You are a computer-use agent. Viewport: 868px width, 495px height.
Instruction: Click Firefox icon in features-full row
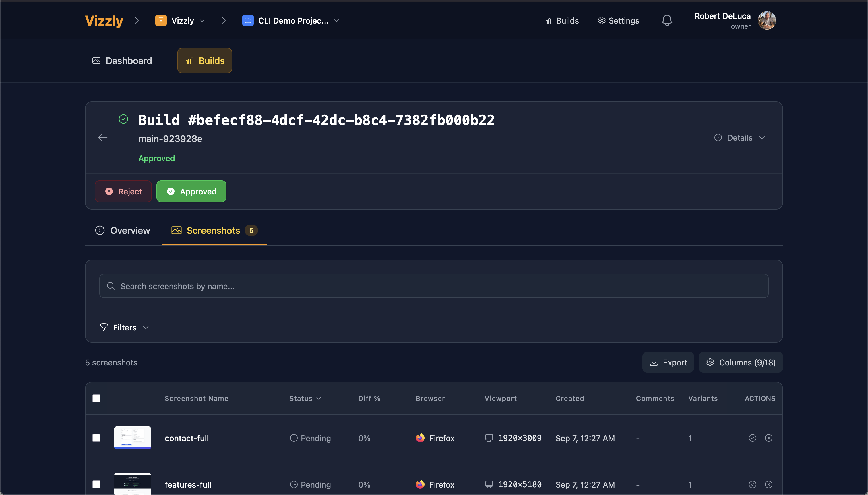(x=420, y=484)
